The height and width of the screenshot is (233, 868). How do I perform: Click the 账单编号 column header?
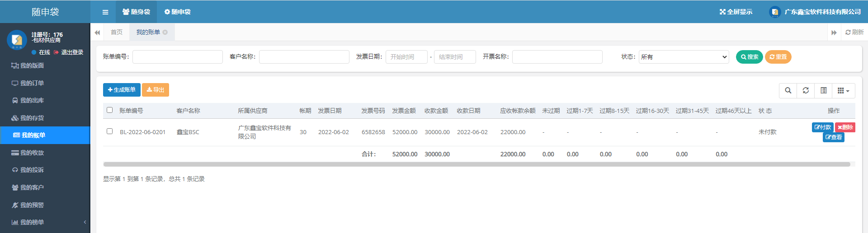131,111
